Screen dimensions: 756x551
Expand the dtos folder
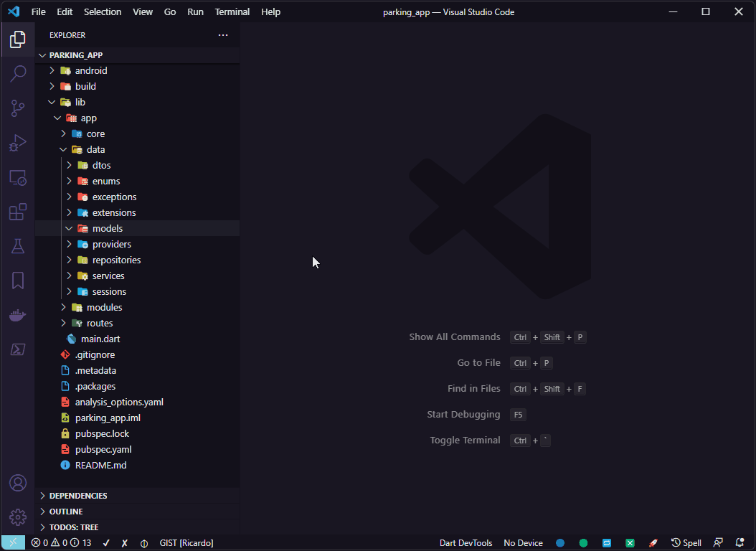coord(70,165)
